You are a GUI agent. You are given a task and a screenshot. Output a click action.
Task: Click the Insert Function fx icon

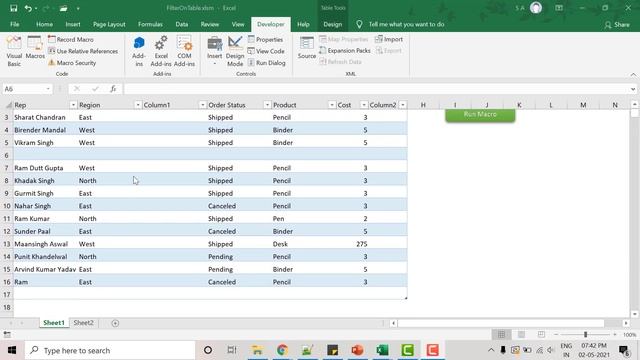(x=113, y=89)
